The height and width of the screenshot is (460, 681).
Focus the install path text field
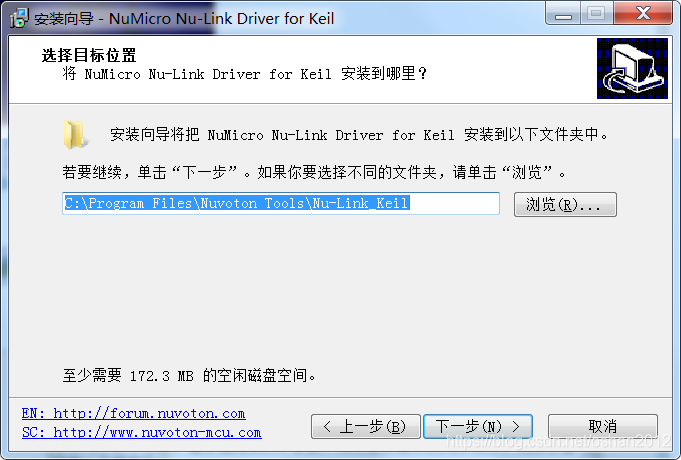pos(281,203)
